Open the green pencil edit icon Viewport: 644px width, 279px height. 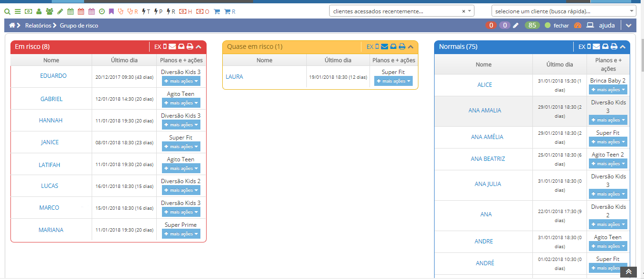(x=60, y=11)
